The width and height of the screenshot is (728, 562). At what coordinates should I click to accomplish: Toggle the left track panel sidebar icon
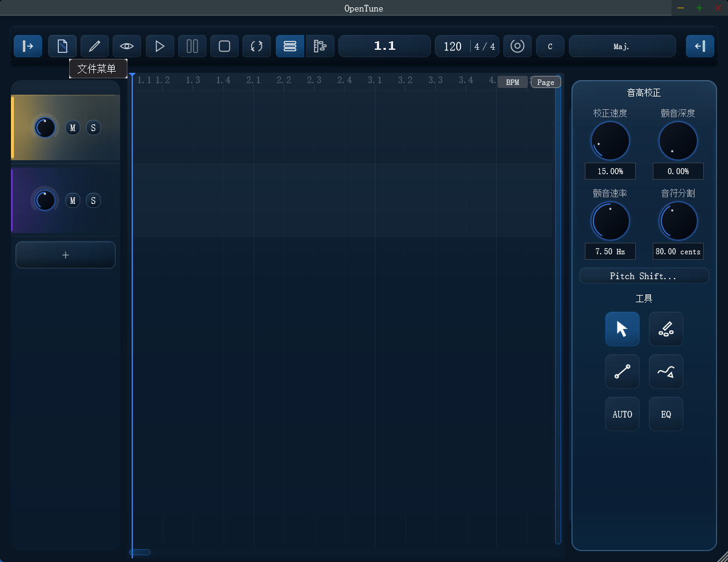[28, 46]
